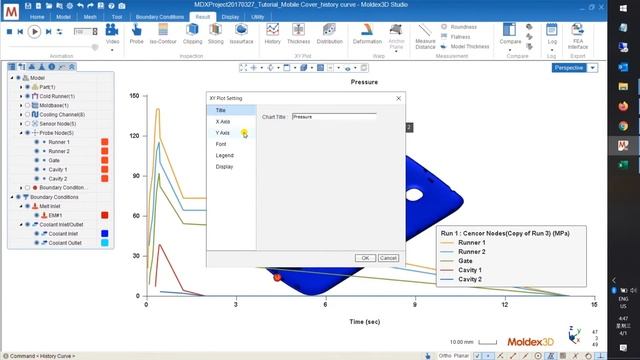Open the Display ribbon tab
The height and width of the screenshot is (360, 640).
230,17
